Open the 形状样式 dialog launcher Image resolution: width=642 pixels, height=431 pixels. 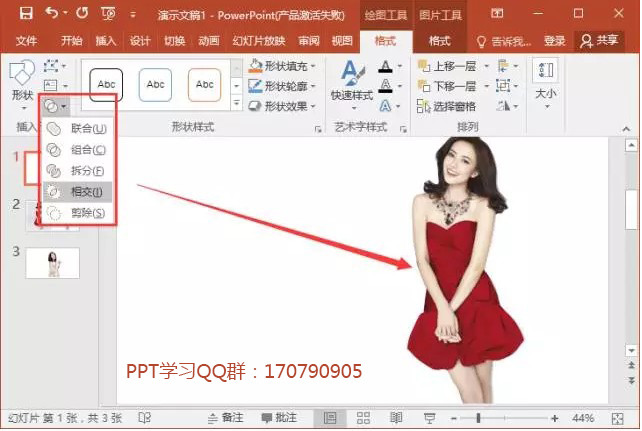coord(318,129)
